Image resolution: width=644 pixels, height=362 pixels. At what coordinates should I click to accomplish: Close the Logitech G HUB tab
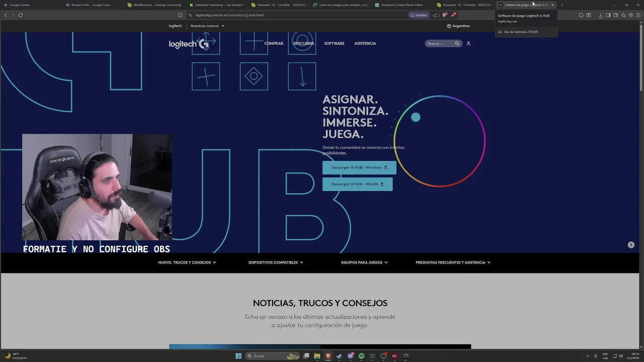click(552, 5)
